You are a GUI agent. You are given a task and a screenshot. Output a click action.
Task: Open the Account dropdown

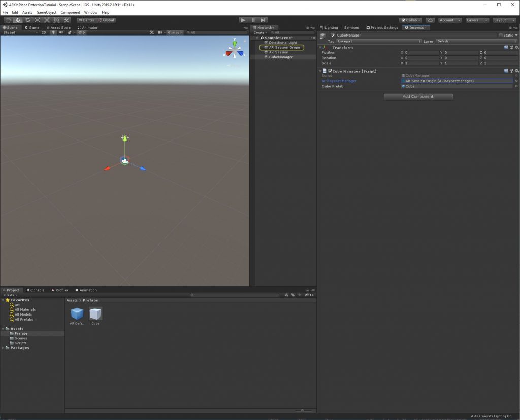(450, 20)
